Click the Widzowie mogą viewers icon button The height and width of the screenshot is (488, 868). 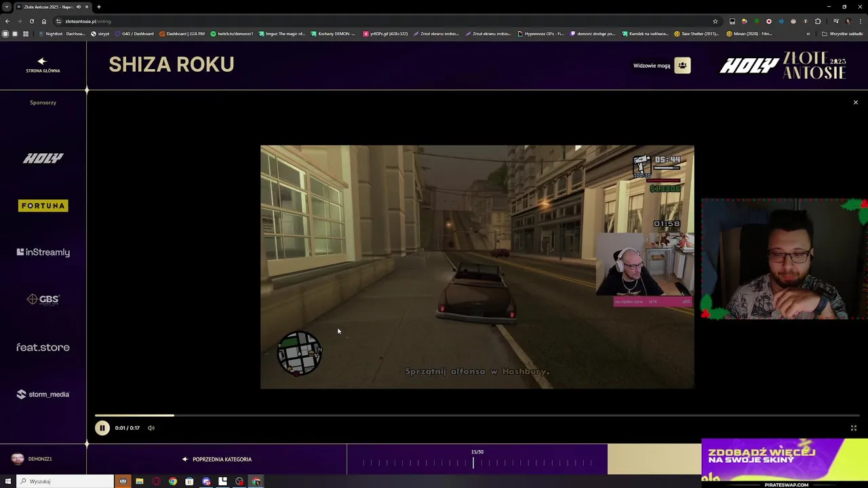[682, 66]
